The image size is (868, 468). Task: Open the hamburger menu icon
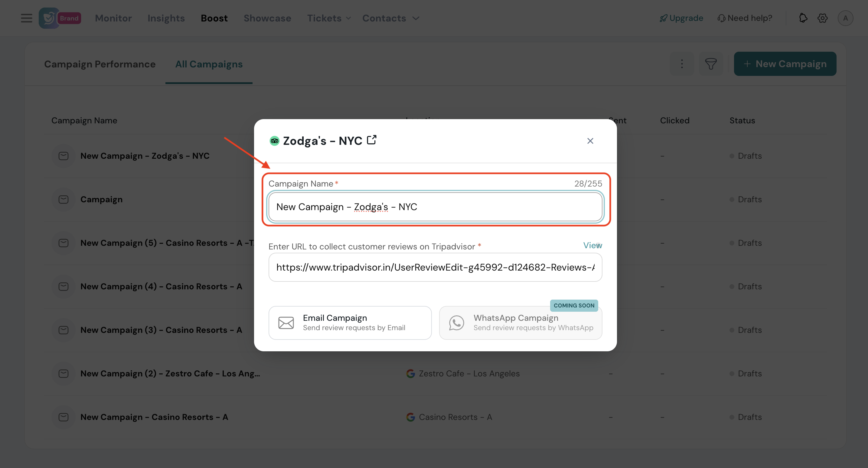[26, 18]
